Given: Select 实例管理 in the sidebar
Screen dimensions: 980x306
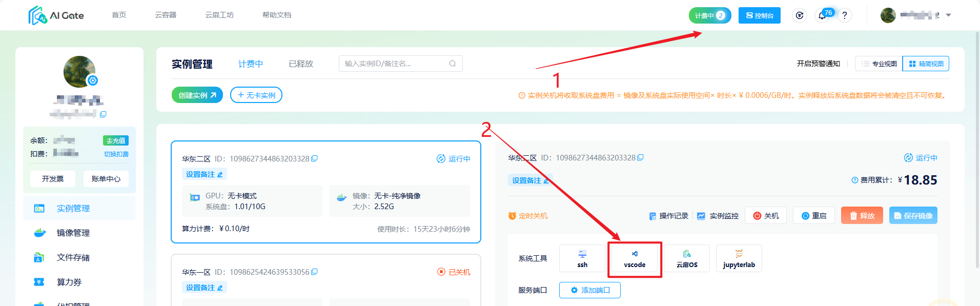Looking at the screenshot, I should pyautogui.click(x=79, y=208).
